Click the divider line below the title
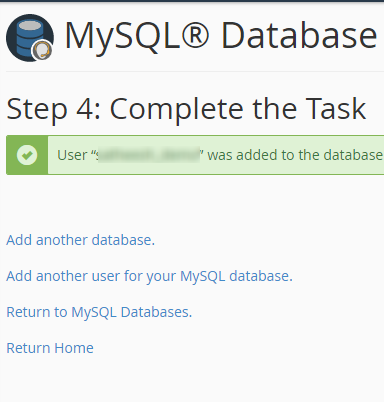 tap(195, 71)
